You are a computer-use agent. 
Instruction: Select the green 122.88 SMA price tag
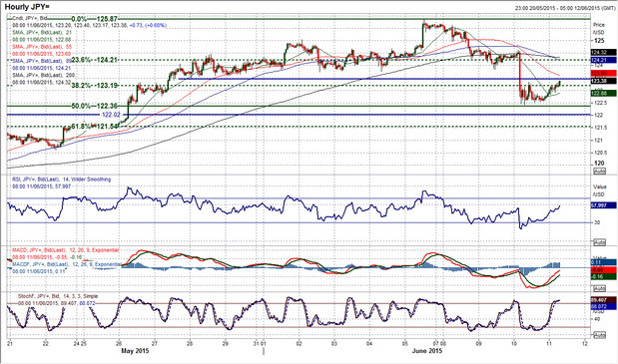[603, 94]
